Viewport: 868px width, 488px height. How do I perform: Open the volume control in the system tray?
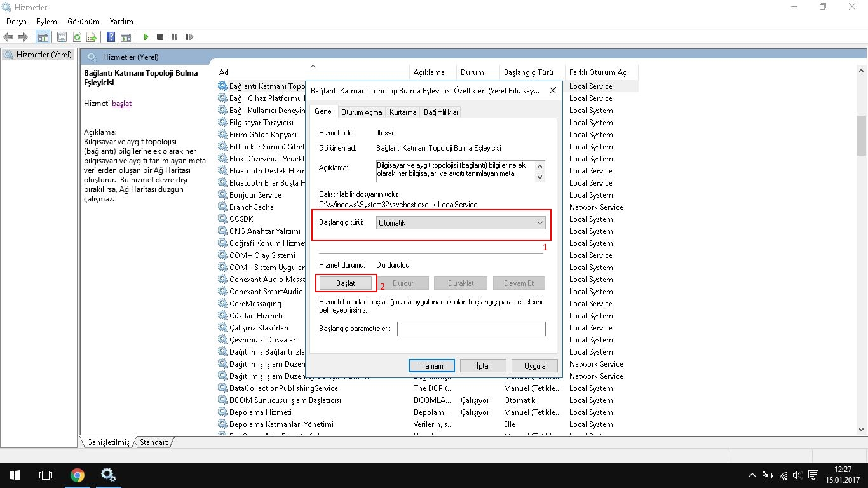pos(798,475)
